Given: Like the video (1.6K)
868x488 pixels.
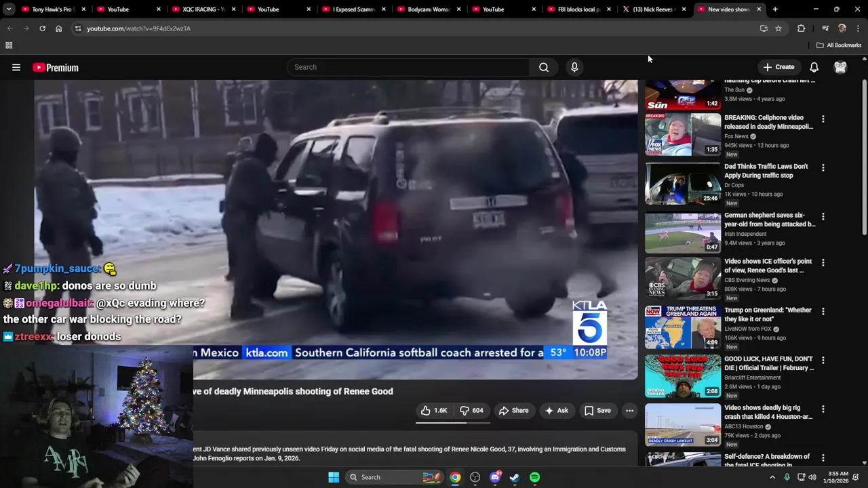Looking at the screenshot, I should 434,411.
